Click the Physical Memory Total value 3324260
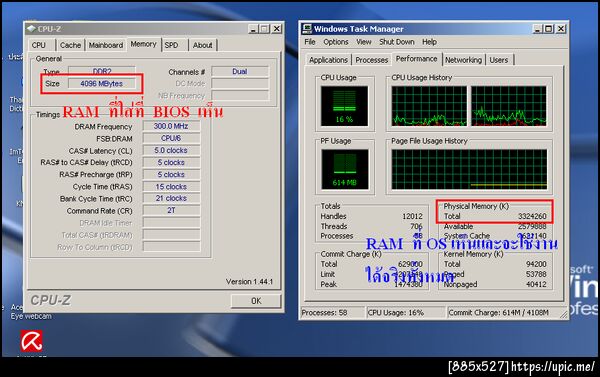 (x=532, y=216)
